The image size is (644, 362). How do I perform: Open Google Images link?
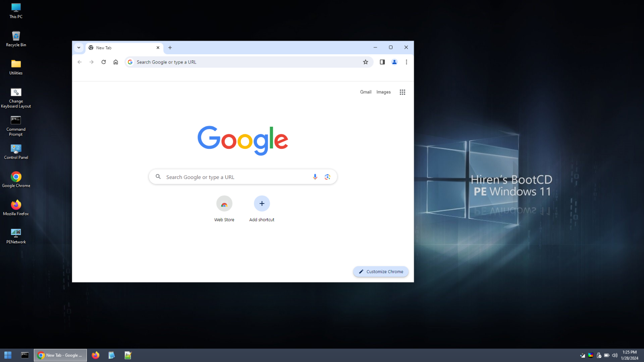[x=384, y=92]
